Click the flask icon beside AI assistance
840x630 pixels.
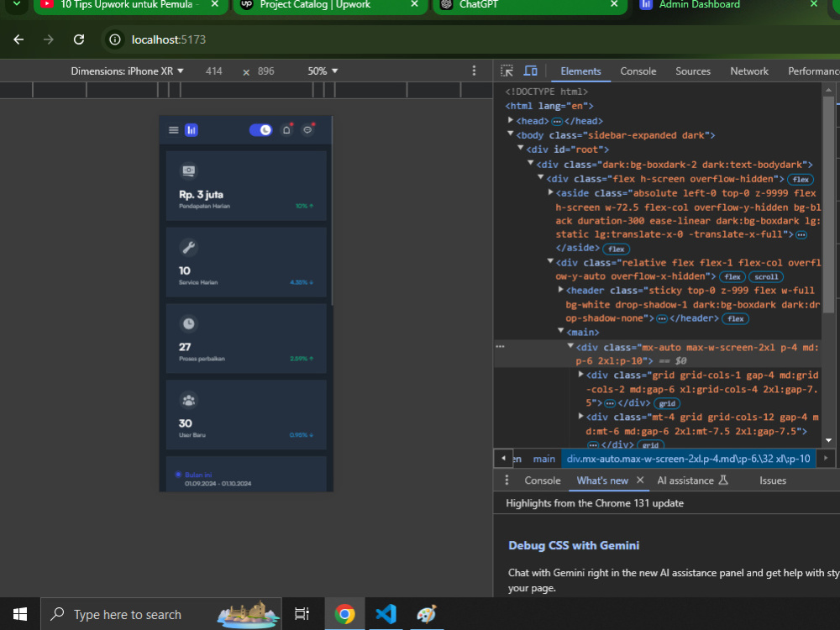tap(723, 480)
